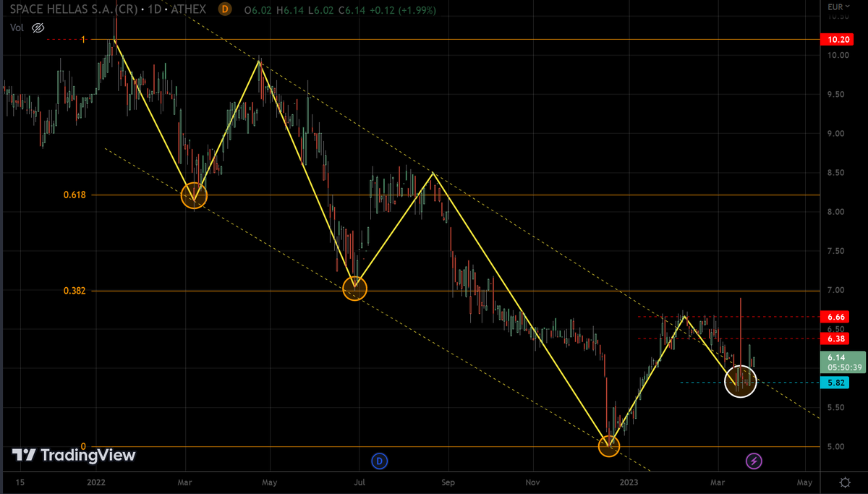Click the blue dividend D marker
This screenshot has width=868, height=494.
[378, 460]
